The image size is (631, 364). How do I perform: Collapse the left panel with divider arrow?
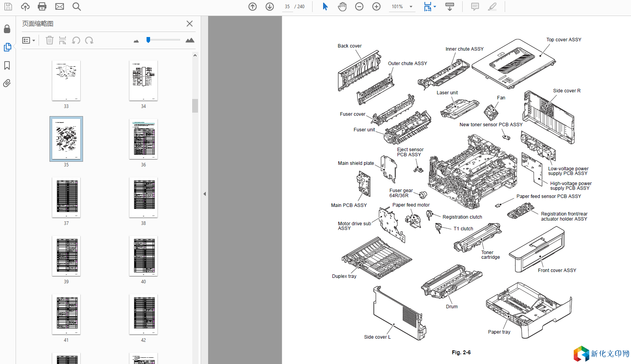pyautogui.click(x=205, y=194)
